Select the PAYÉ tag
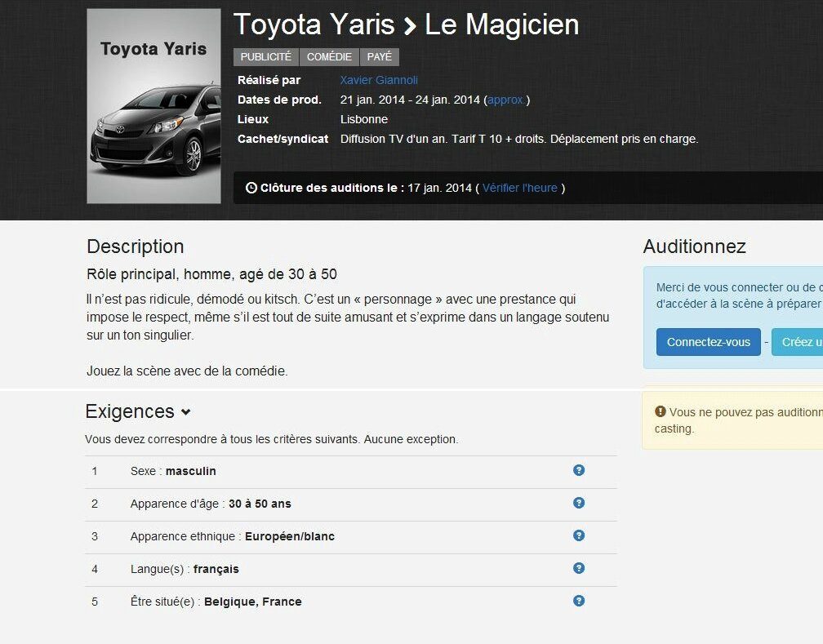Image resolution: width=823 pixels, height=644 pixels. point(379,57)
